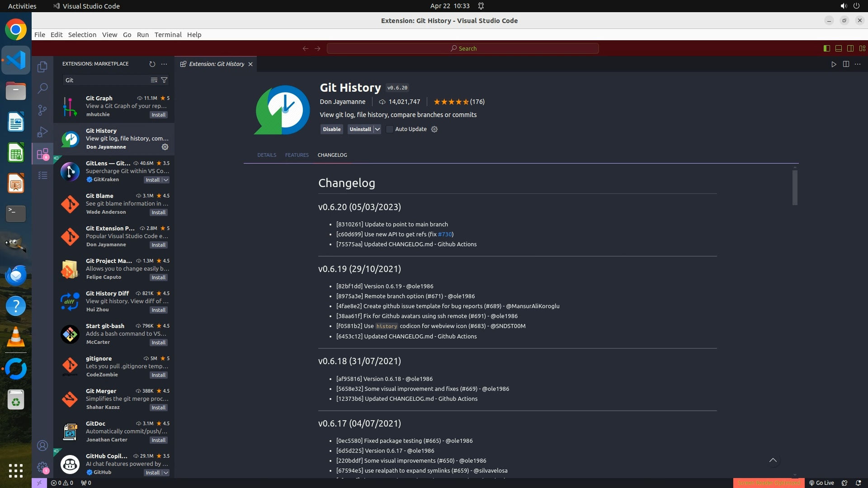
Task: Open the Terminal menu
Action: 168,35
